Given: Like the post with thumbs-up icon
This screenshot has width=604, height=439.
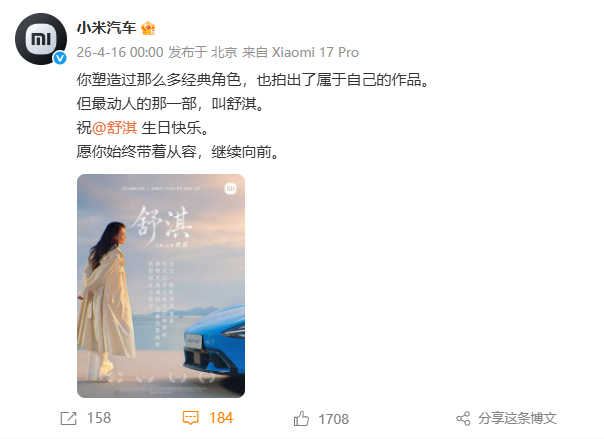Looking at the screenshot, I should (x=301, y=419).
